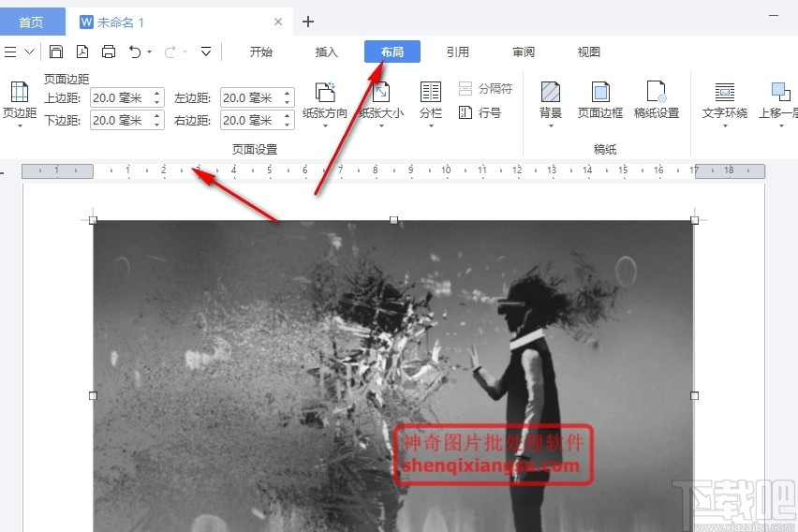
Task: Open the 审阅 ribbon tab
Action: (x=524, y=52)
